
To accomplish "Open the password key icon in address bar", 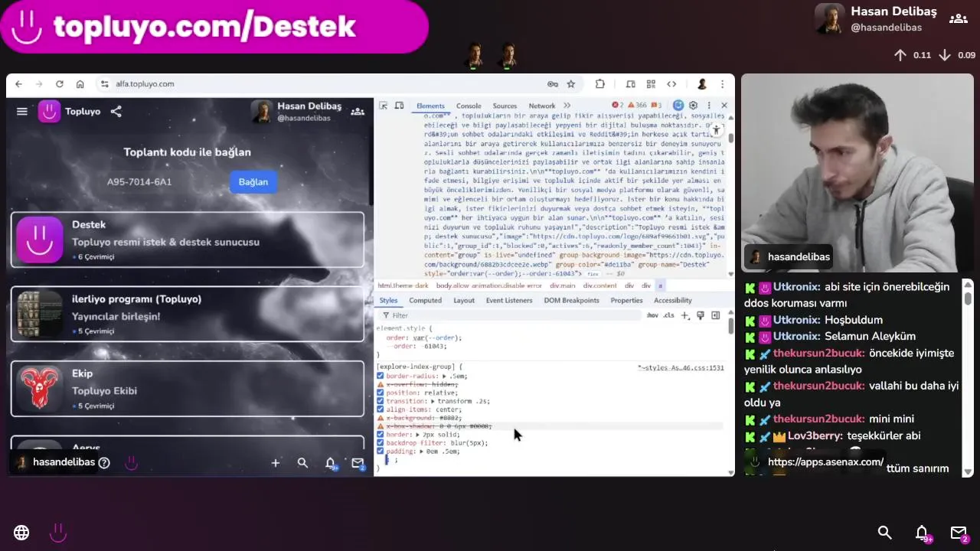I will [x=552, y=84].
